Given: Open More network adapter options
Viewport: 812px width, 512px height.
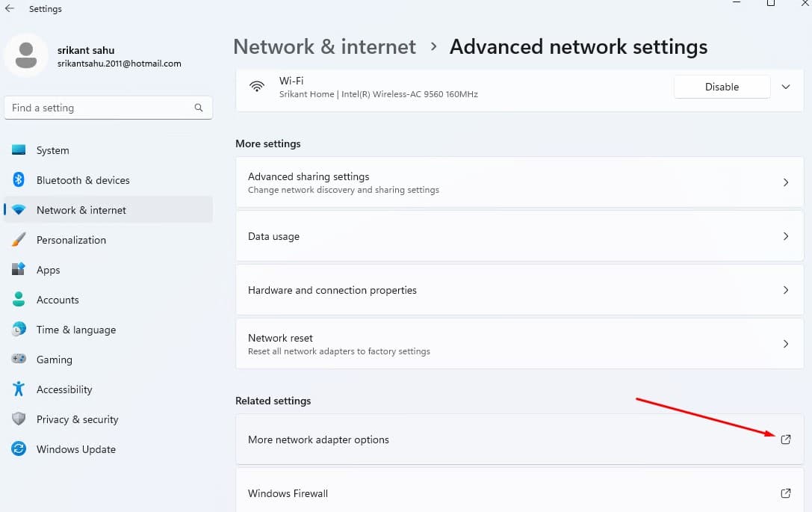Looking at the screenshot, I should (x=519, y=439).
